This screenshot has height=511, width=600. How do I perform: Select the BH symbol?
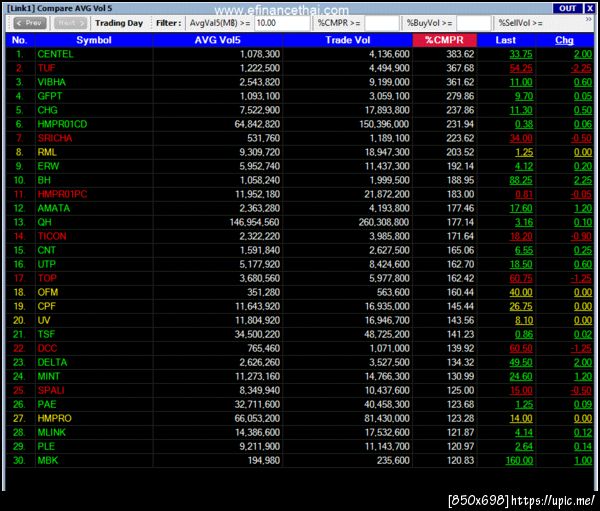coord(44,180)
